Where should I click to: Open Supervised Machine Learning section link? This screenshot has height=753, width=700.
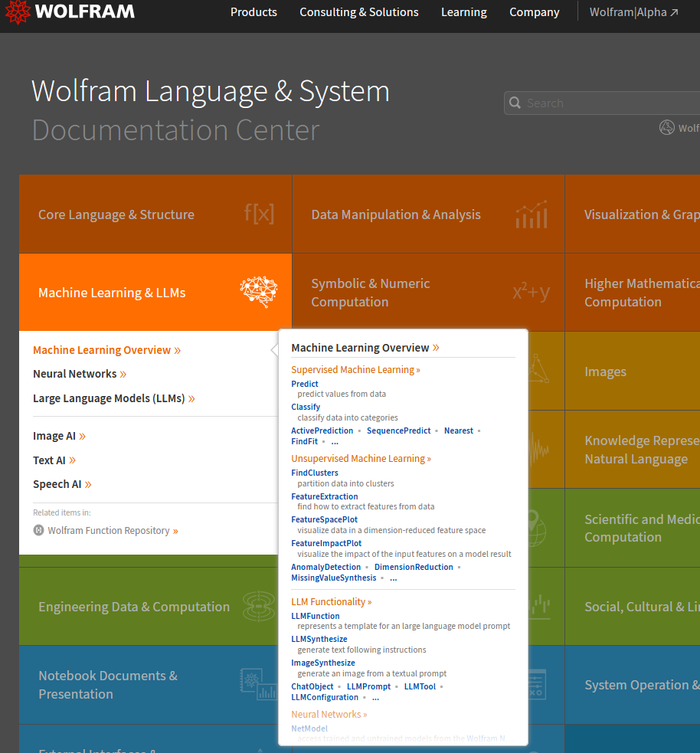click(x=356, y=370)
